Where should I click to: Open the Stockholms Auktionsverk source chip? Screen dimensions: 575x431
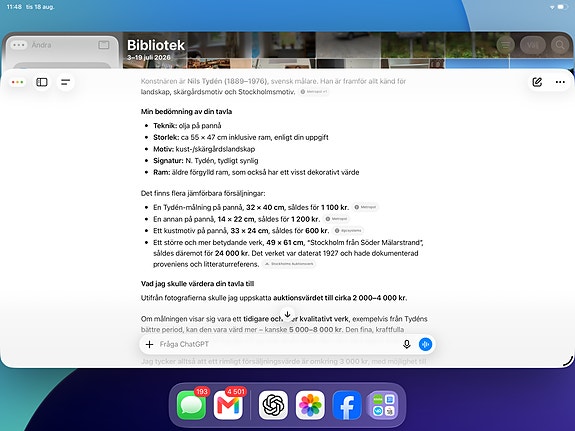(289, 264)
